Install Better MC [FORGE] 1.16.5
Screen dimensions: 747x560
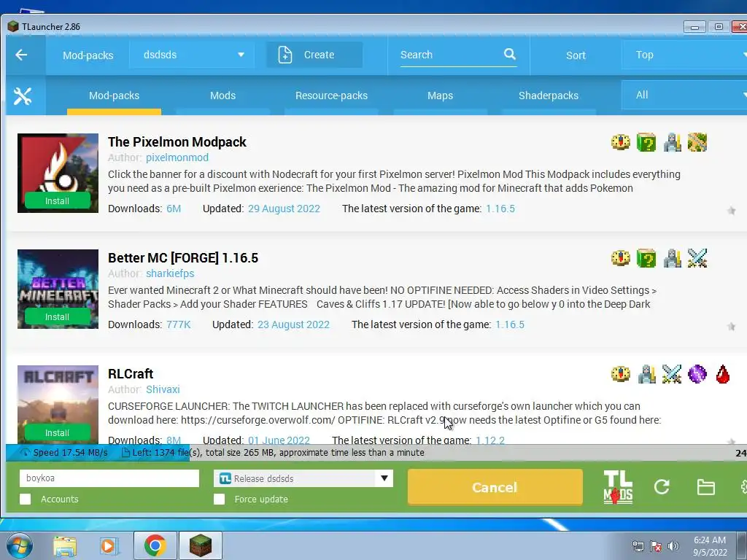57,316
